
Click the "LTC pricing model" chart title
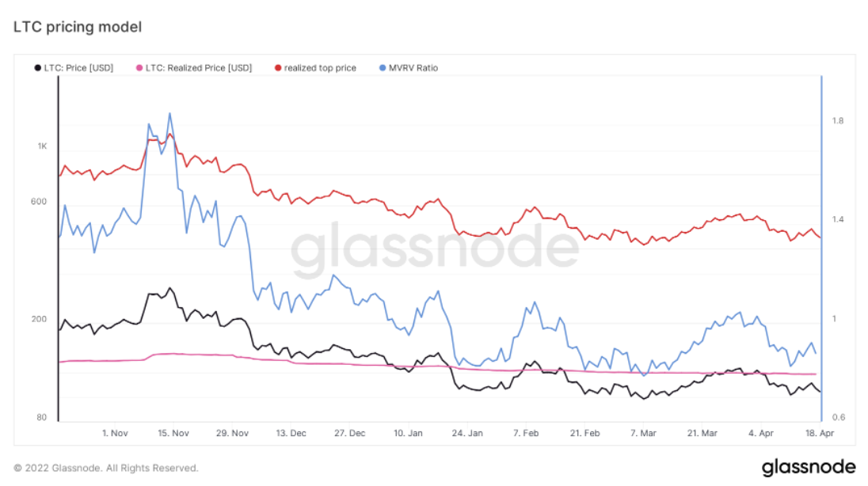tap(78, 27)
